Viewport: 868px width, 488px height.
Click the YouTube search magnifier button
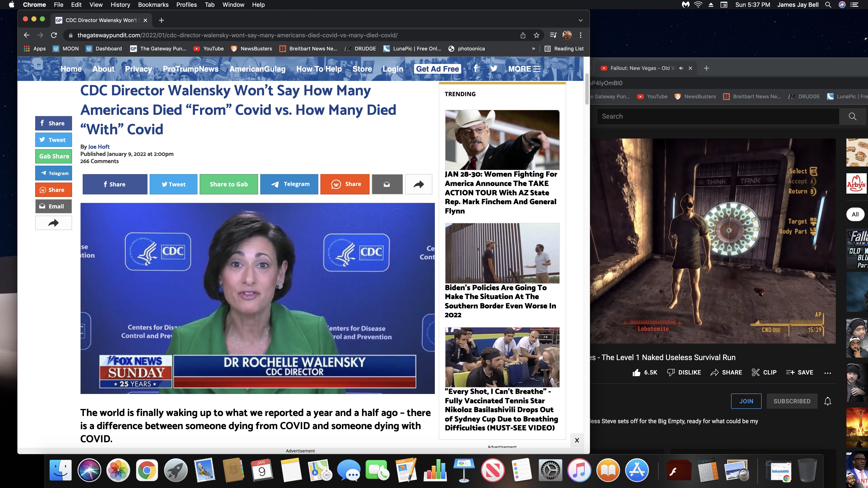point(853,116)
